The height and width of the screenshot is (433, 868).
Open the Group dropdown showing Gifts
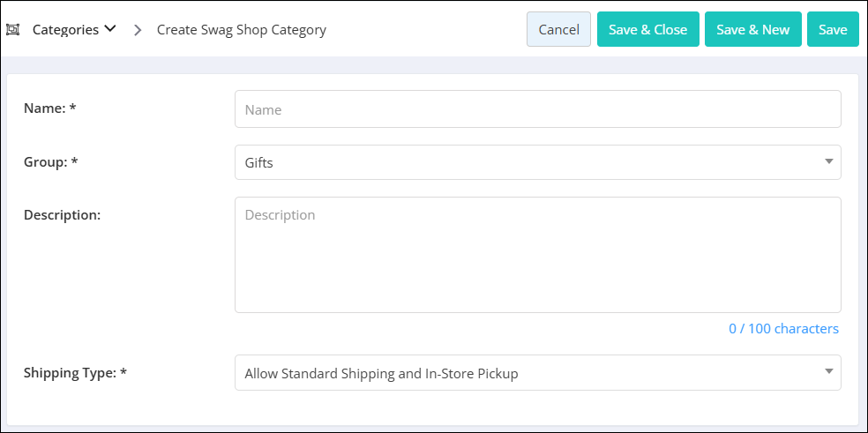click(537, 162)
